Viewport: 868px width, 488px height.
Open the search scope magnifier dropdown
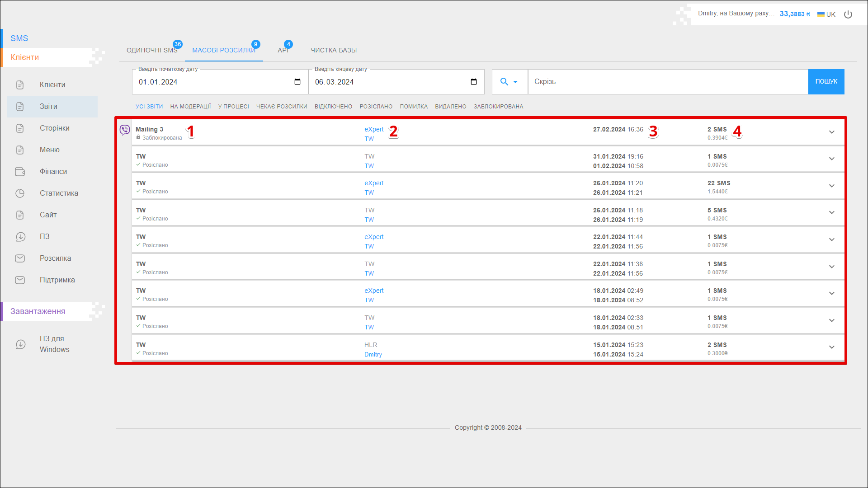point(509,82)
